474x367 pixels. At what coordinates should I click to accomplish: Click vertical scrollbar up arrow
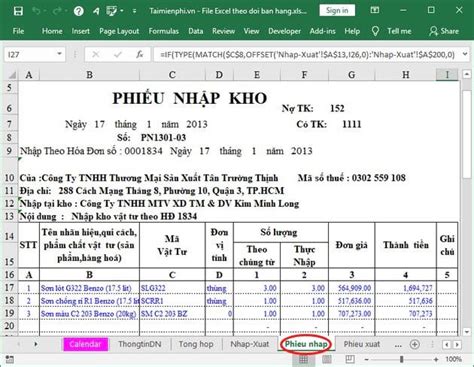coord(467,74)
